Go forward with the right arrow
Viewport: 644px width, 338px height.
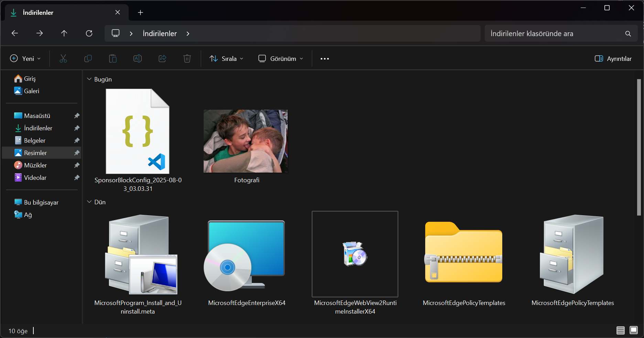click(x=40, y=33)
